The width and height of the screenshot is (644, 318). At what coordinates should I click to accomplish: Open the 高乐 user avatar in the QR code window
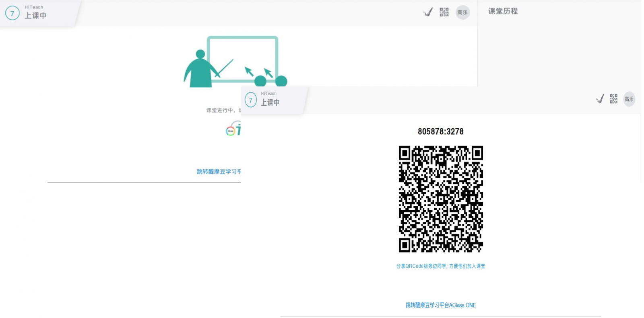[629, 99]
